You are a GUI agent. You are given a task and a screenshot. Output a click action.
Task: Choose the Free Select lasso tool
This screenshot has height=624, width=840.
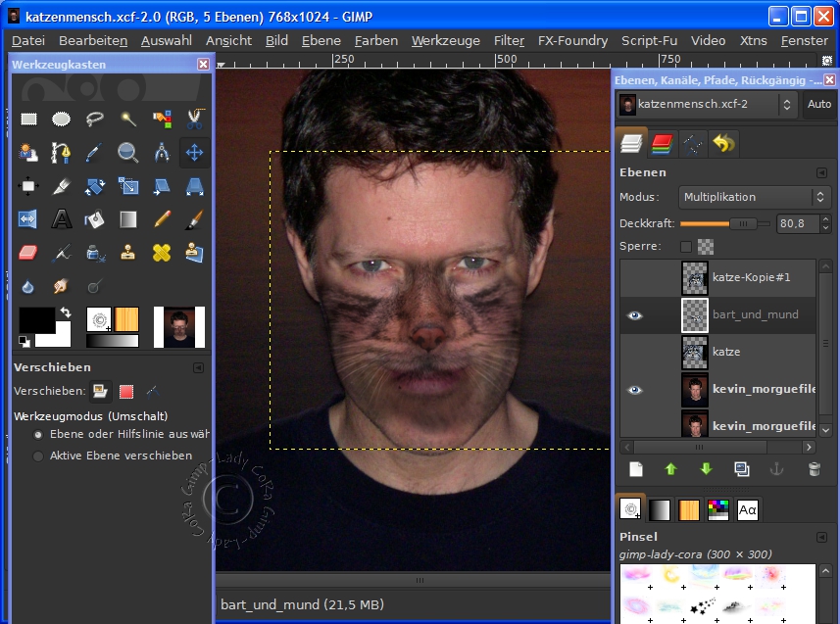pos(95,119)
